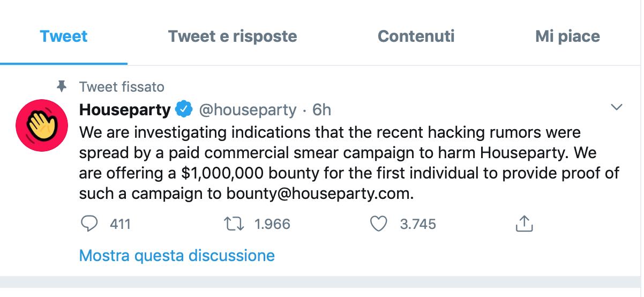Go to the Mi piace tab
Viewport: 644px width, 297px height.
pos(567,36)
